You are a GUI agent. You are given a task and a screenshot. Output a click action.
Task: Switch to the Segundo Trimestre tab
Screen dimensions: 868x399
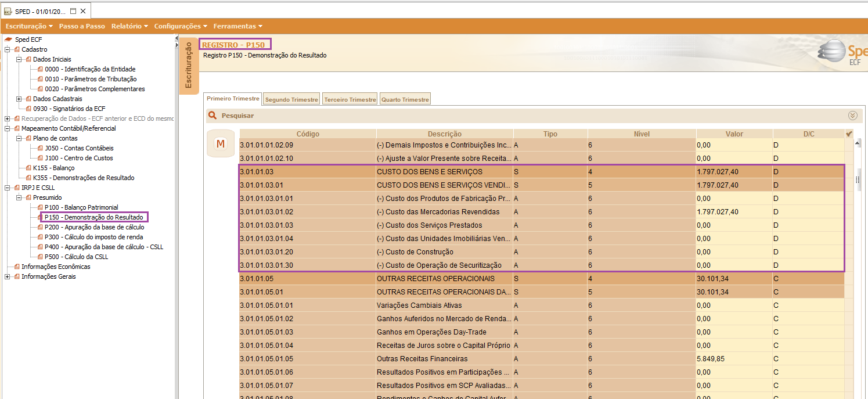tap(291, 99)
